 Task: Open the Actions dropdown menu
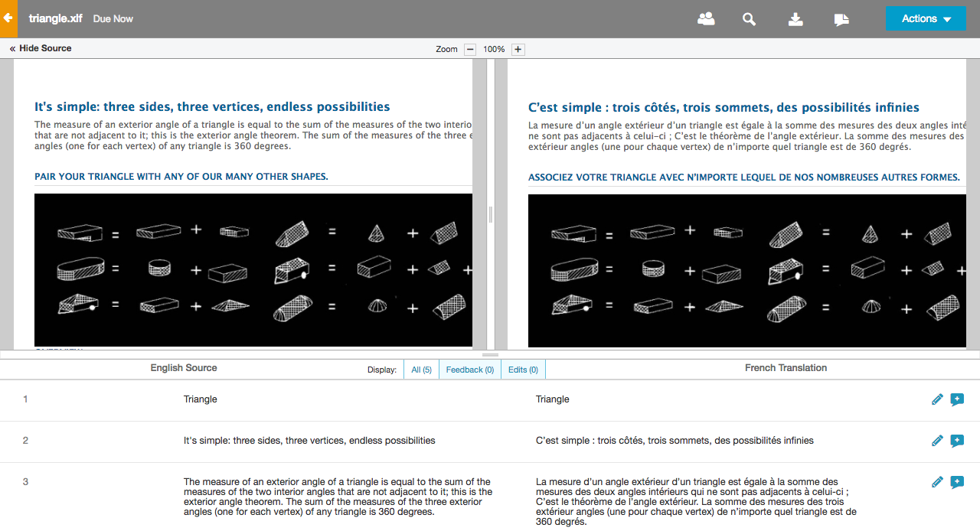tap(925, 19)
